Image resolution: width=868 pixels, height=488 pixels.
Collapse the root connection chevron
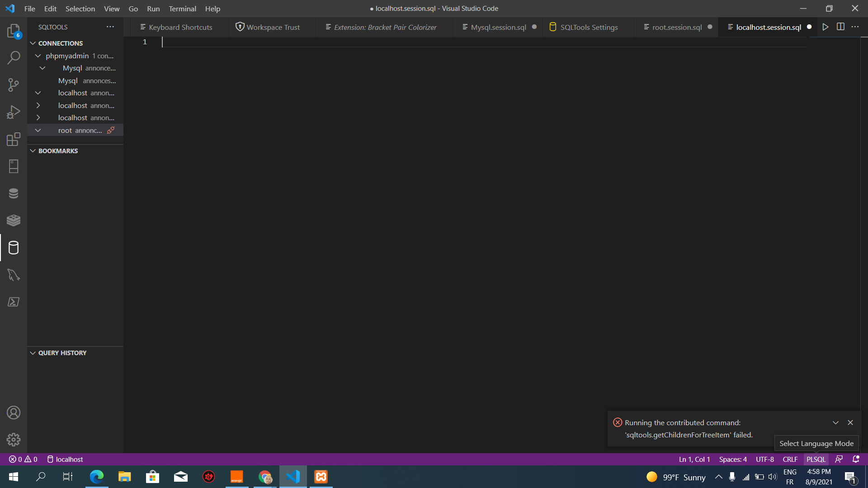pyautogui.click(x=38, y=130)
